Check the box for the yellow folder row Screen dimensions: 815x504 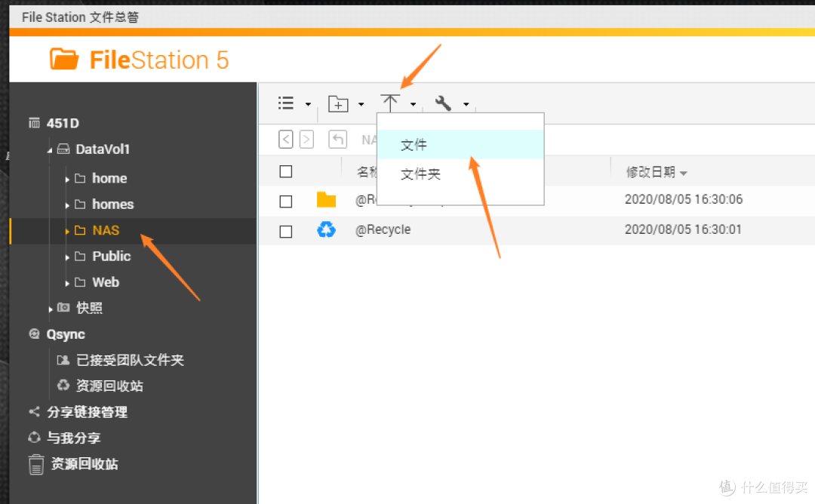286,201
